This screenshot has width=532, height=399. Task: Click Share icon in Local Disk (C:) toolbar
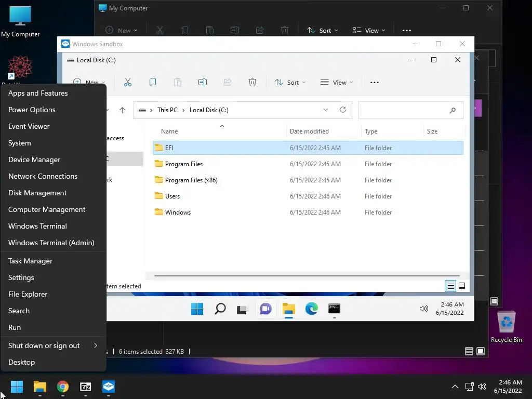pyautogui.click(x=228, y=82)
